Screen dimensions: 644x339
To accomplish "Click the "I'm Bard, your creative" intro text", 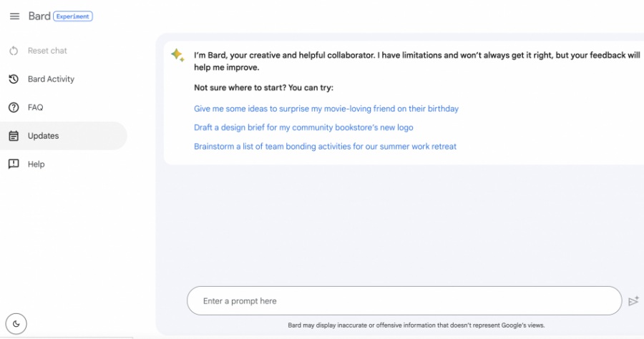I will (417, 62).
